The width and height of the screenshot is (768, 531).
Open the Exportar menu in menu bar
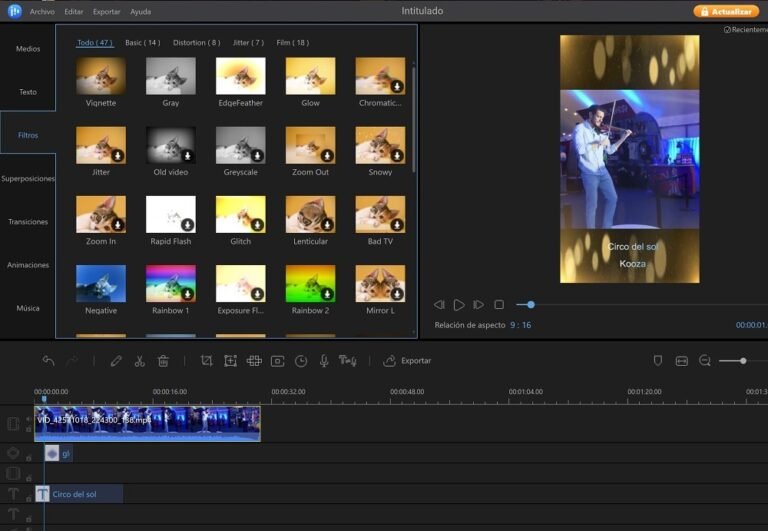[x=106, y=11]
